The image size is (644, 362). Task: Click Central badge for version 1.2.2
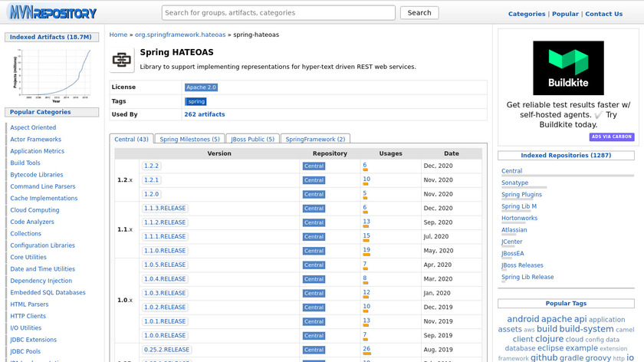(314, 166)
